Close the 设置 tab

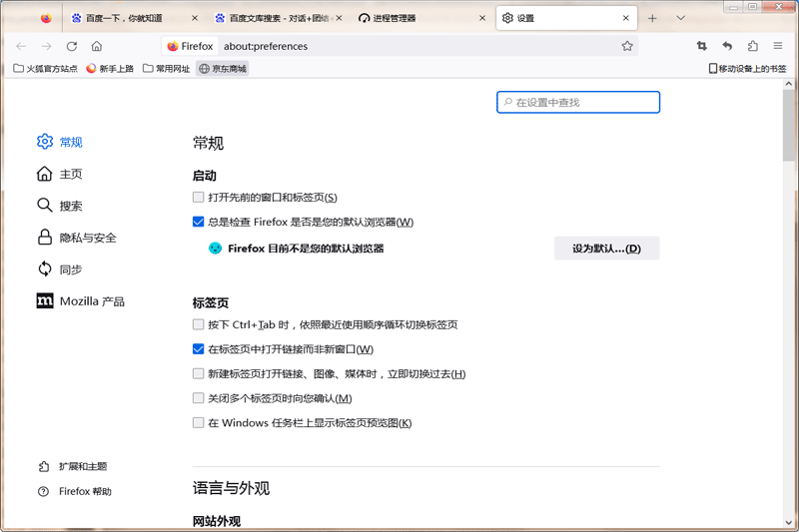[626, 18]
